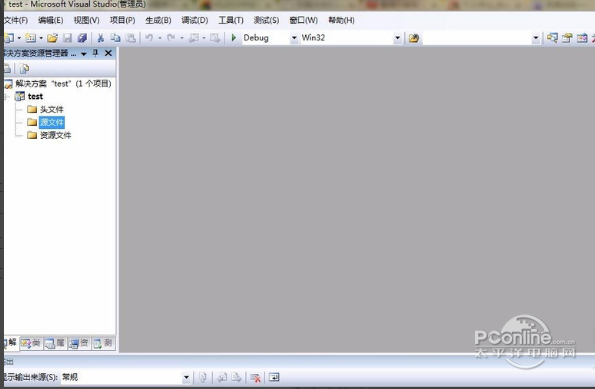Click the Add New Item toolbar icon
Viewport: 595px width, 389px height.
click(x=31, y=38)
